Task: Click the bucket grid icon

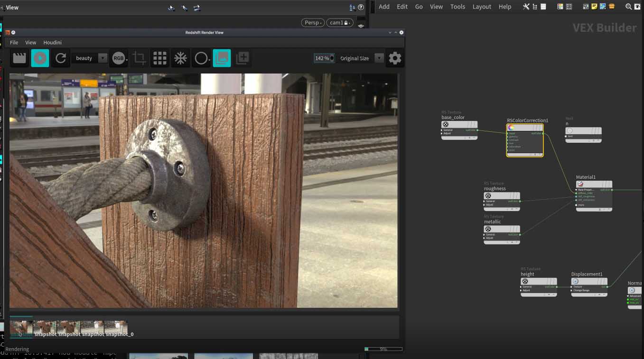Action: click(160, 58)
